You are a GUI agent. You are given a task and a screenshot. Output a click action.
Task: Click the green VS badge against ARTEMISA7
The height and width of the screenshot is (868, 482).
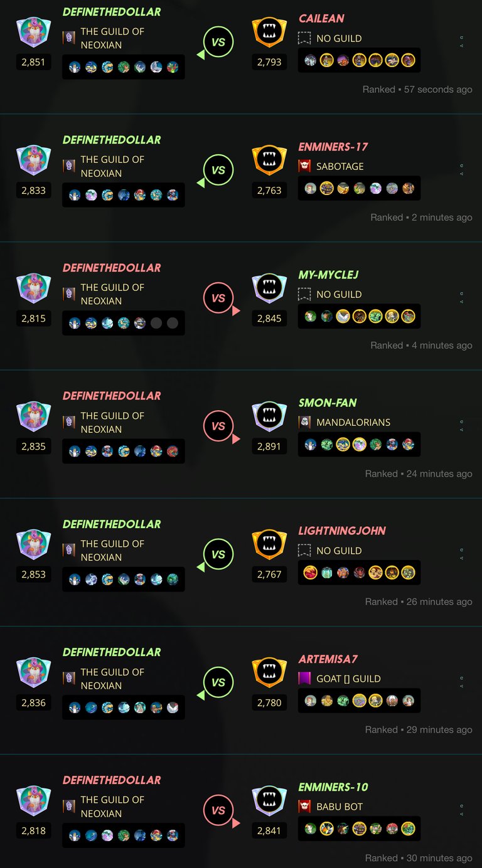[x=218, y=683]
